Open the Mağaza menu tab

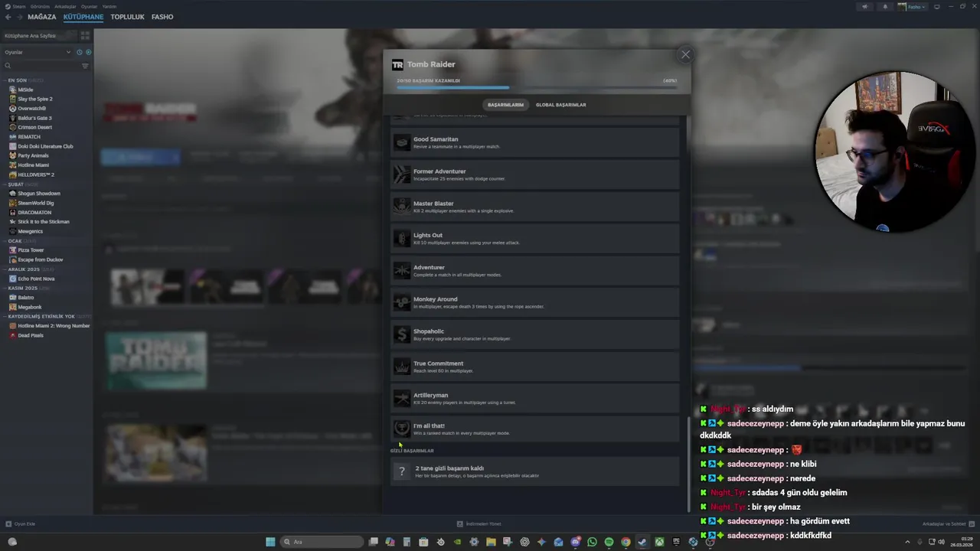41,17
